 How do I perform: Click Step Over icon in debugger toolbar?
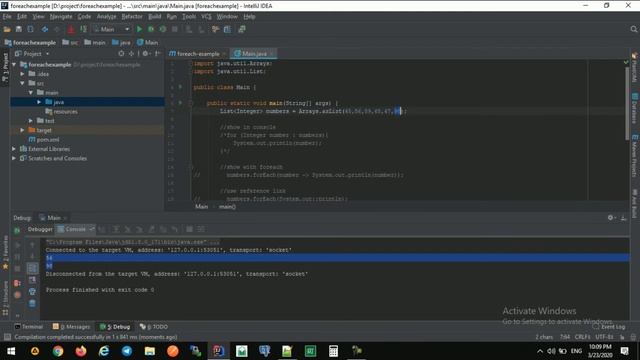pos(116,229)
